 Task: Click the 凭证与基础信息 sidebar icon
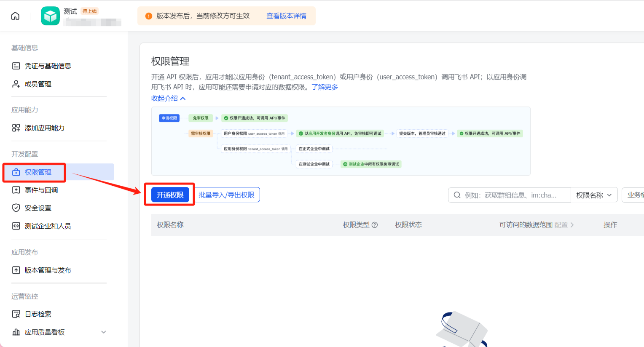click(x=16, y=66)
